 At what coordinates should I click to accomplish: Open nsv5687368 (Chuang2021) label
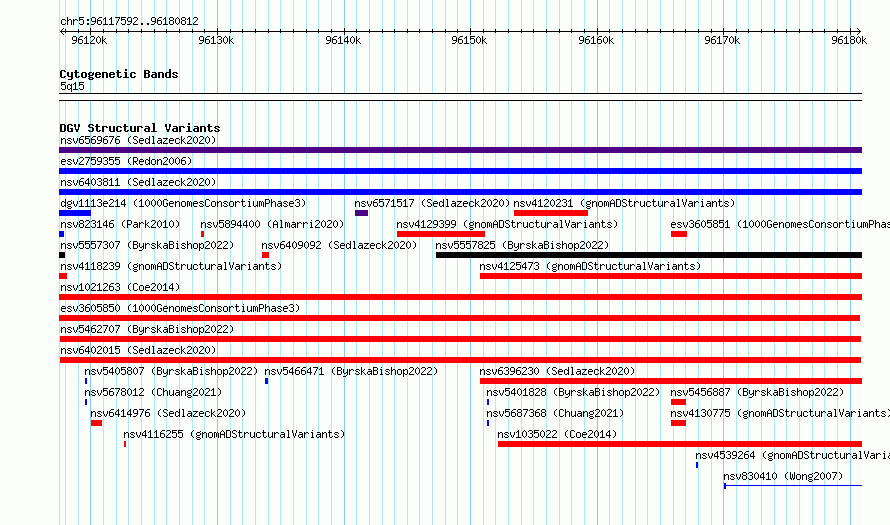[x=555, y=413]
